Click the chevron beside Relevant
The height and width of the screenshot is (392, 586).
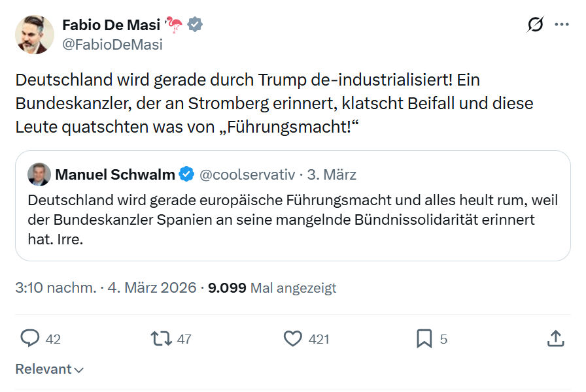click(79, 370)
